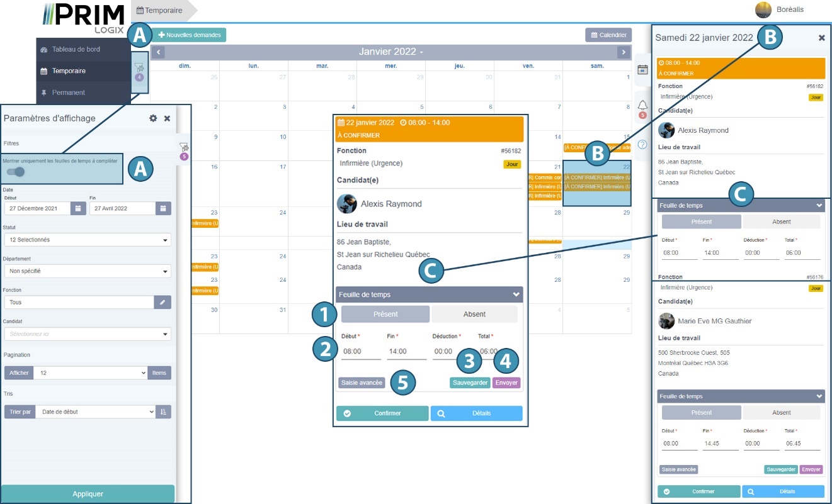
Task: Click the gear icon in Paramètres d'affichage
Action: 153,118
